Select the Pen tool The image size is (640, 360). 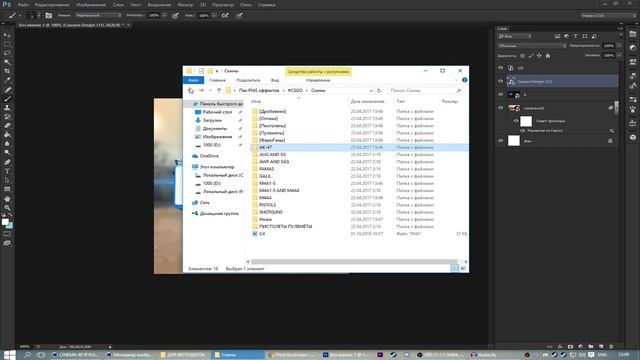tap(7, 162)
